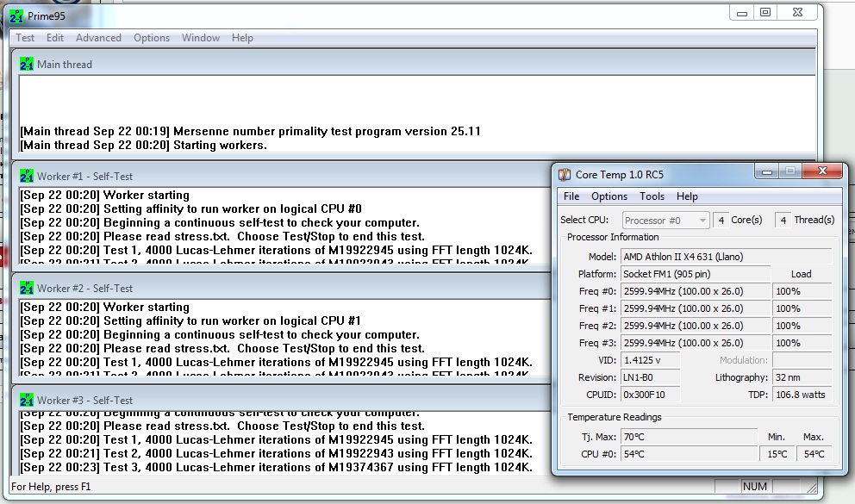Open the Advanced menu in Prime95
Screen dimensions: 855x504
coord(98,38)
